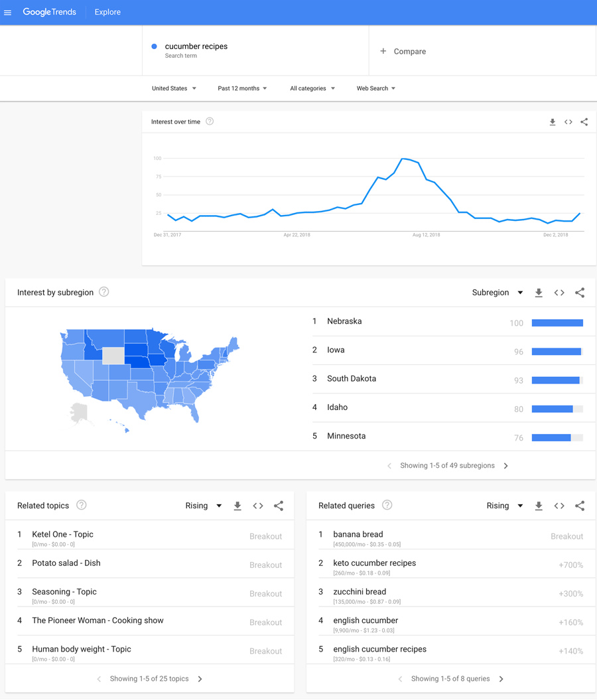Open the Web Search type dropdown

[x=375, y=88]
